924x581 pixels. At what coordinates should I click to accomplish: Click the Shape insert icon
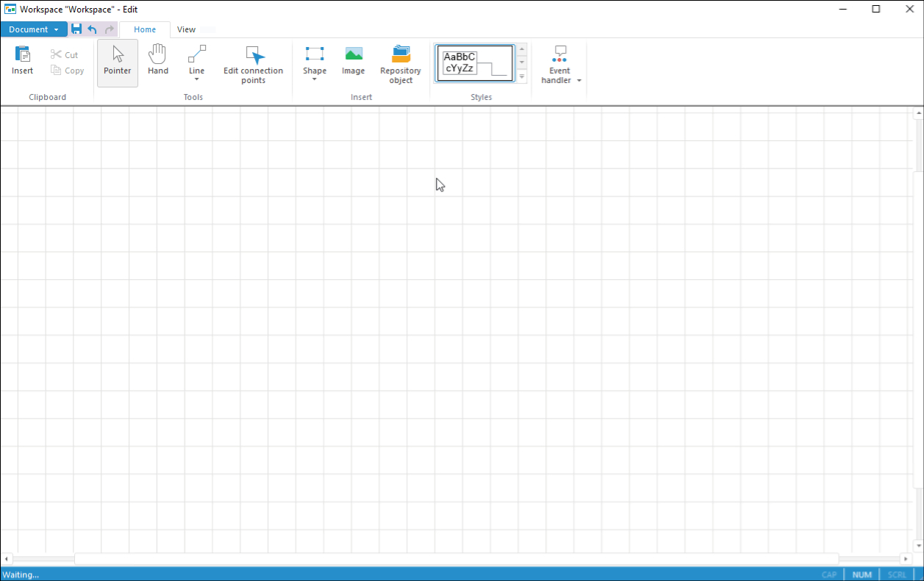point(315,54)
